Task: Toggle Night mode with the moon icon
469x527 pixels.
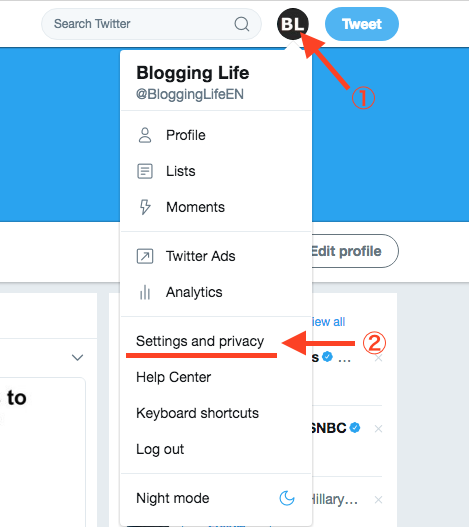Action: point(287,498)
